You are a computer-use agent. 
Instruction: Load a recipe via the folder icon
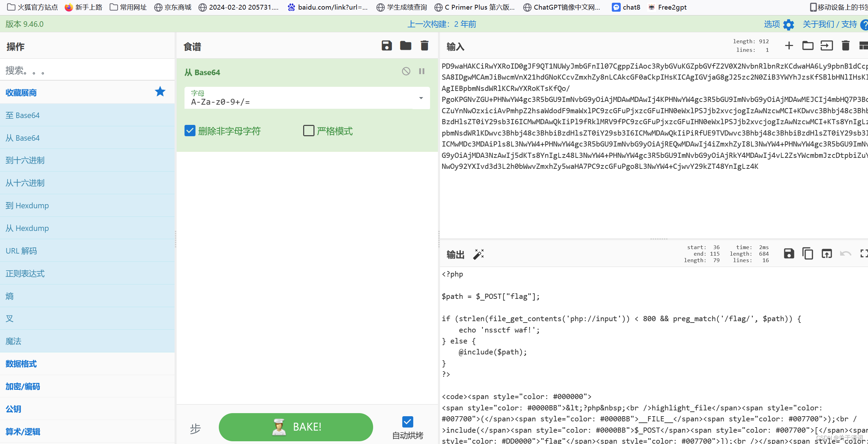click(405, 46)
